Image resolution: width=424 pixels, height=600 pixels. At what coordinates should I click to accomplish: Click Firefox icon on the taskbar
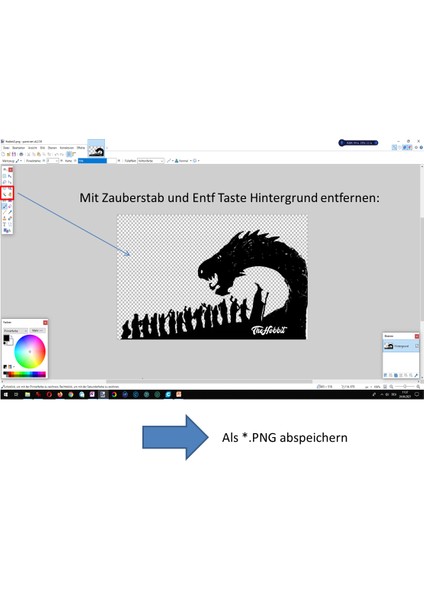point(60,394)
